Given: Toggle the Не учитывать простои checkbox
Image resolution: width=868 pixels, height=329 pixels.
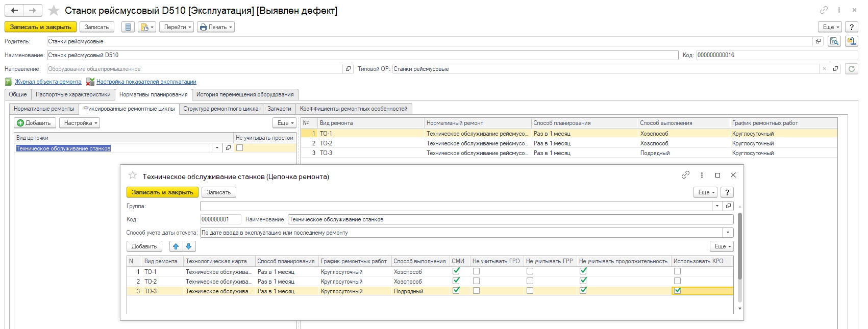Looking at the screenshot, I should [x=240, y=148].
